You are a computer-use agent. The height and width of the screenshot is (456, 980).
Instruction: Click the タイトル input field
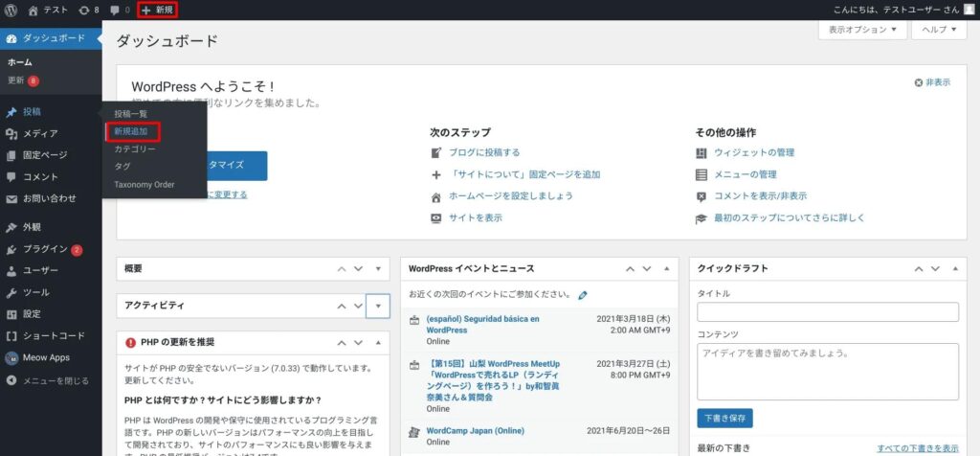coord(828,312)
